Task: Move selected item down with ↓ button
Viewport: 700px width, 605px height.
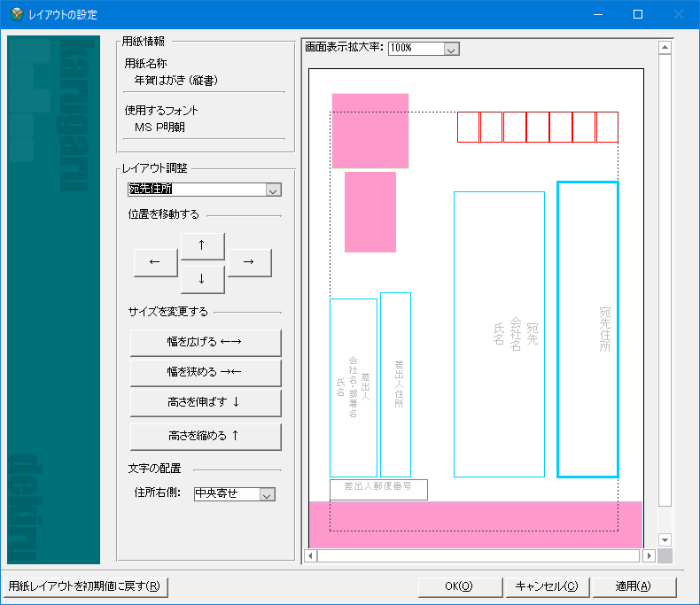Action: (x=202, y=279)
